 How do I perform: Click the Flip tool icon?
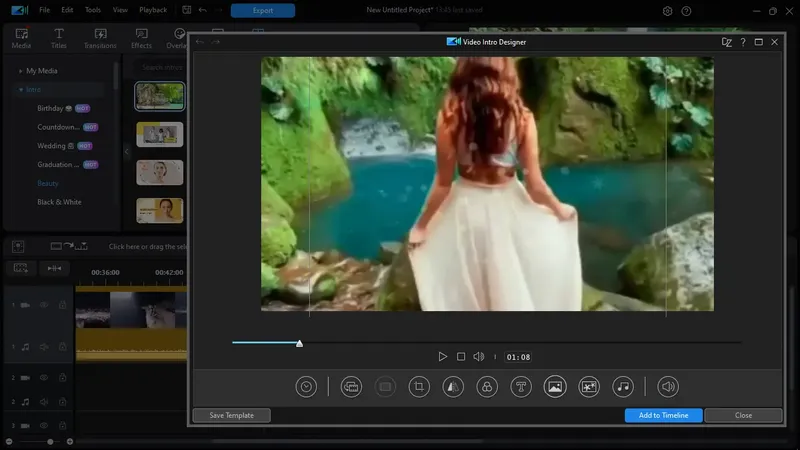point(453,387)
